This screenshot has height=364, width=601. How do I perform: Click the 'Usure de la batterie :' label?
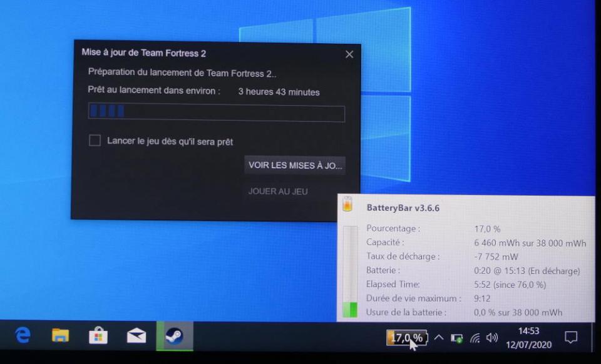(x=406, y=312)
